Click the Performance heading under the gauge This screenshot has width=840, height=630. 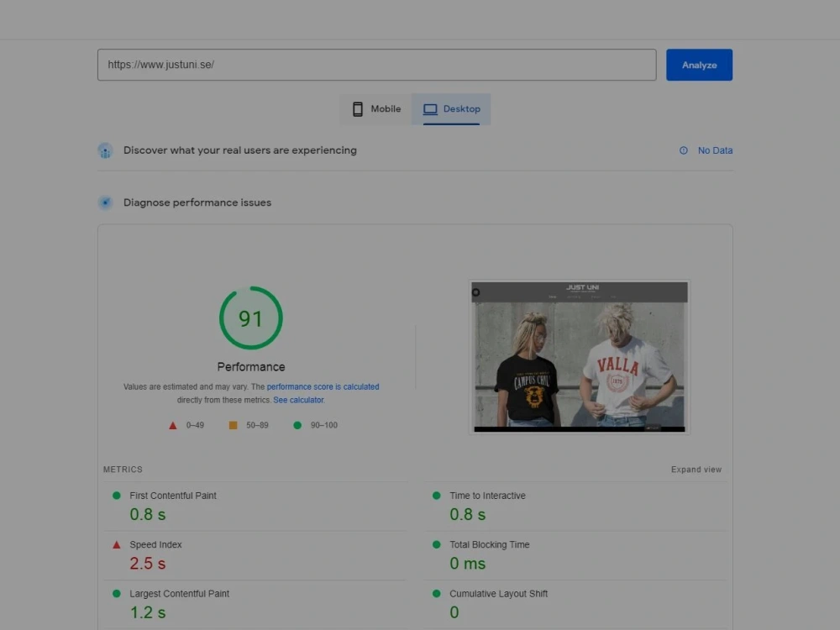pos(250,367)
